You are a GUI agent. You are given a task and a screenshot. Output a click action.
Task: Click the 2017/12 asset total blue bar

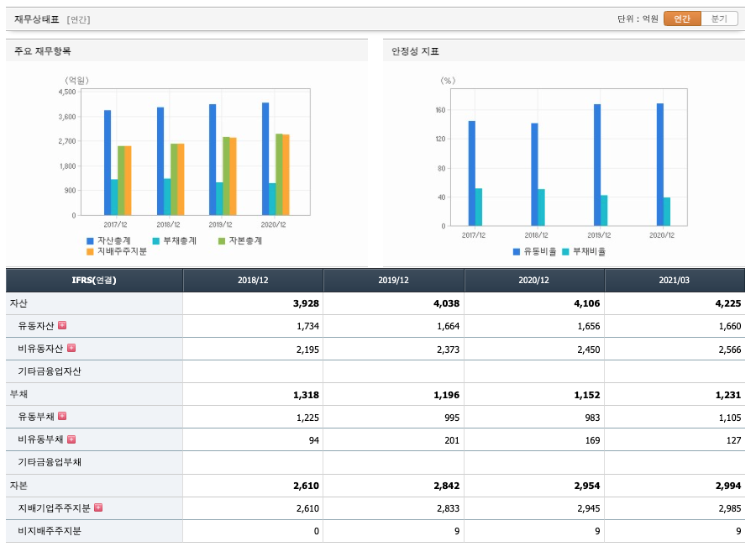[x=108, y=162]
